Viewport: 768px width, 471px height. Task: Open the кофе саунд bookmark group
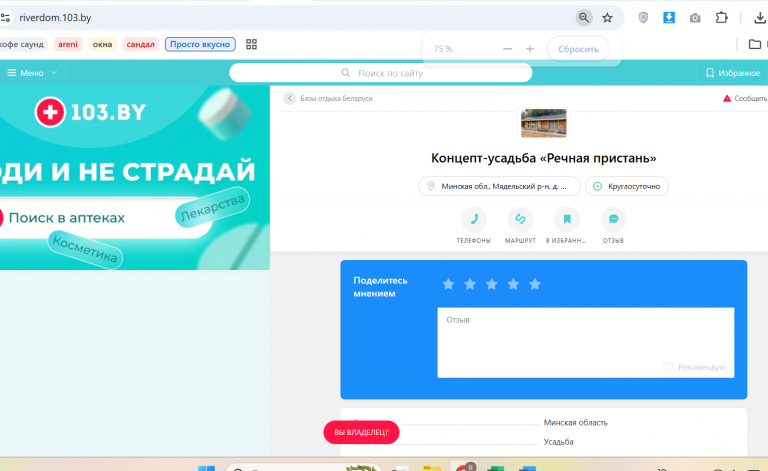click(23, 44)
